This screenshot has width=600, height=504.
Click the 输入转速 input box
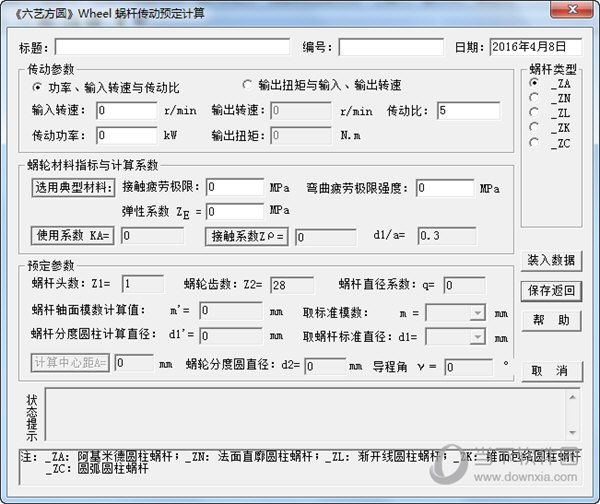(127, 110)
